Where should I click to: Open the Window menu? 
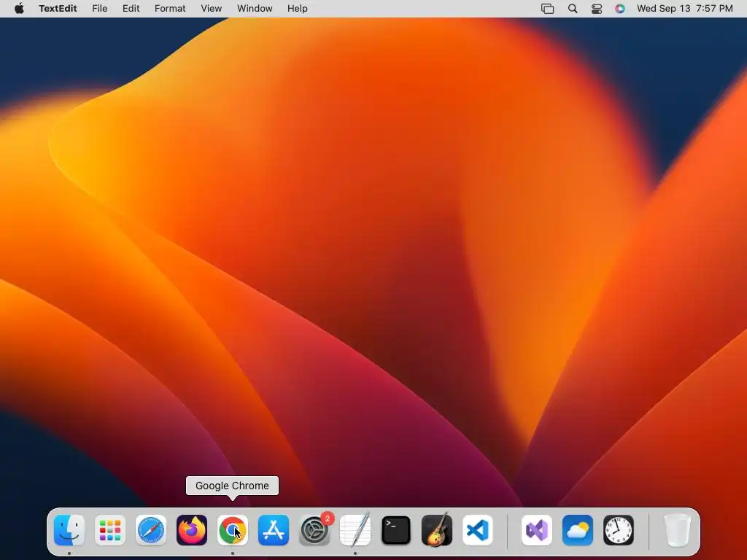point(255,9)
